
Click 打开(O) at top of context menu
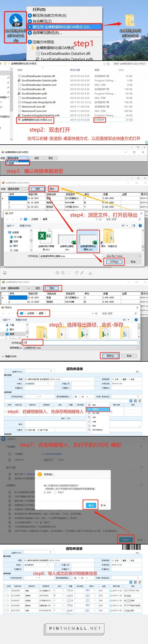pos(39,10)
